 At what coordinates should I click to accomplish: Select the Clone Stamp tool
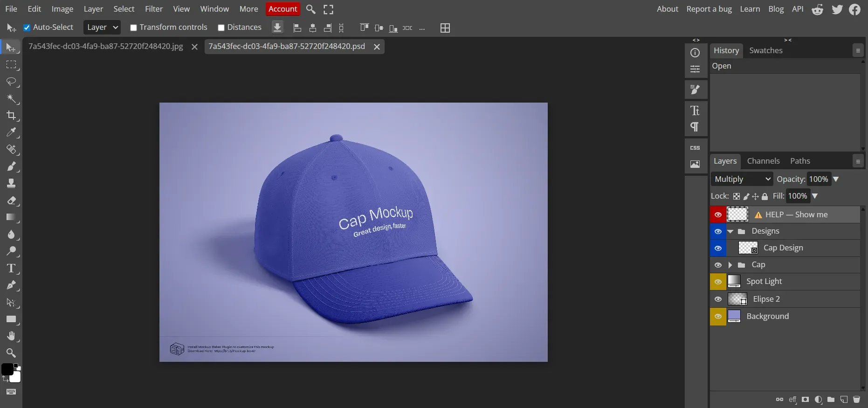pyautogui.click(x=11, y=183)
